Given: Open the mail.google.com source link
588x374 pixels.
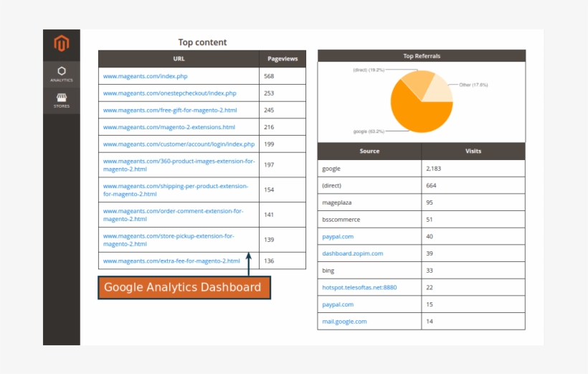Looking at the screenshot, I should point(344,322).
